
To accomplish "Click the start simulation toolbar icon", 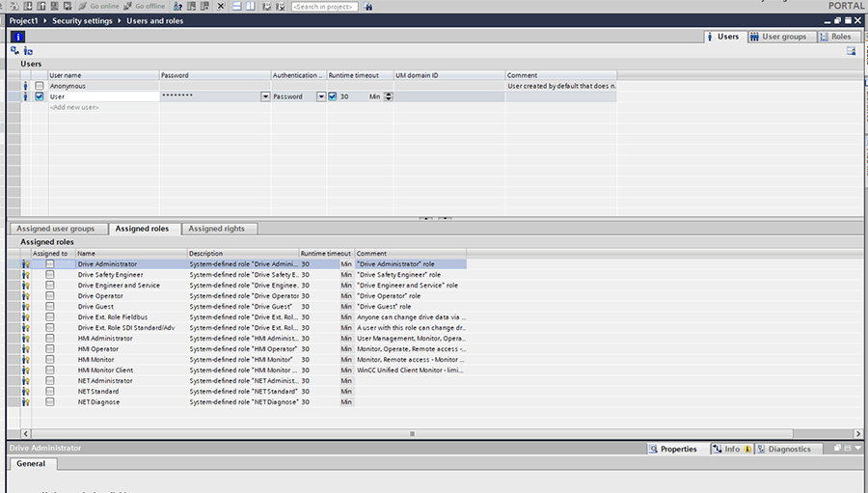I will coord(55,6).
